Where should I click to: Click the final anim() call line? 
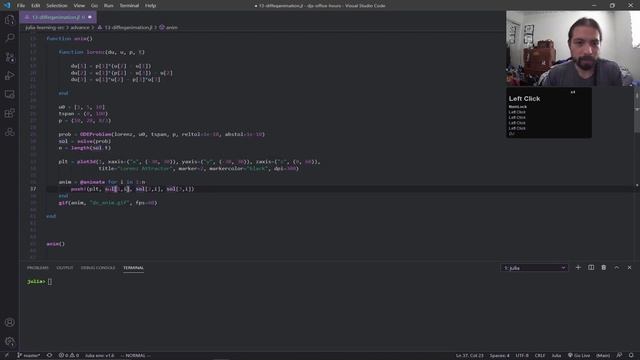click(x=56, y=244)
